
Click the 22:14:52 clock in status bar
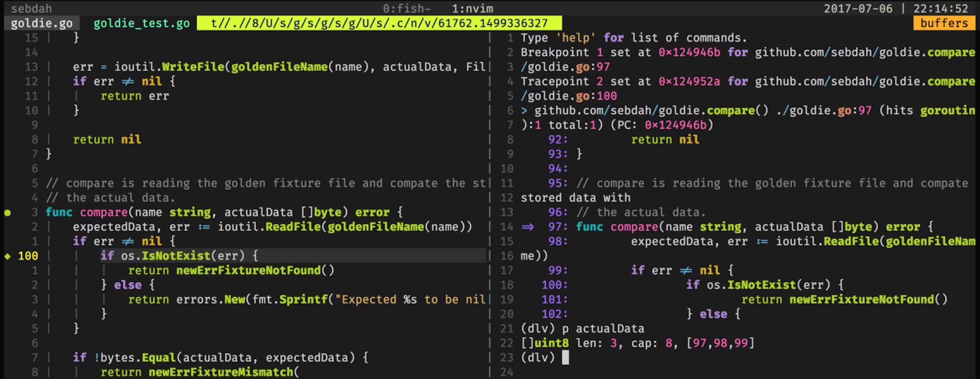tap(940, 9)
